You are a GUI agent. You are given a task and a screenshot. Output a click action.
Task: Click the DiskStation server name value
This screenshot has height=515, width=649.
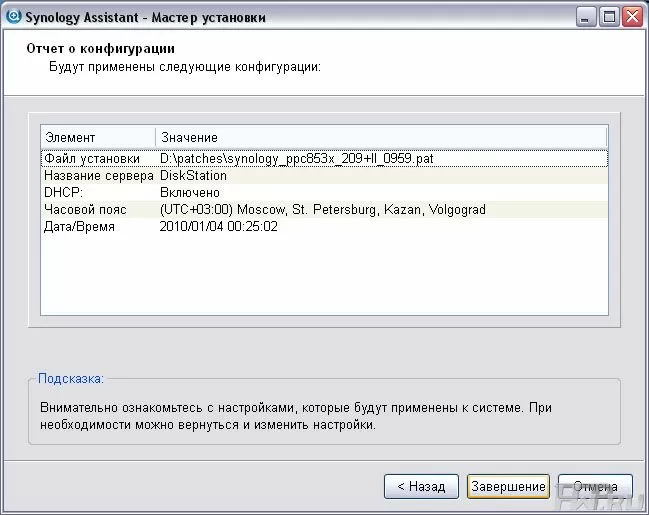coord(193,175)
